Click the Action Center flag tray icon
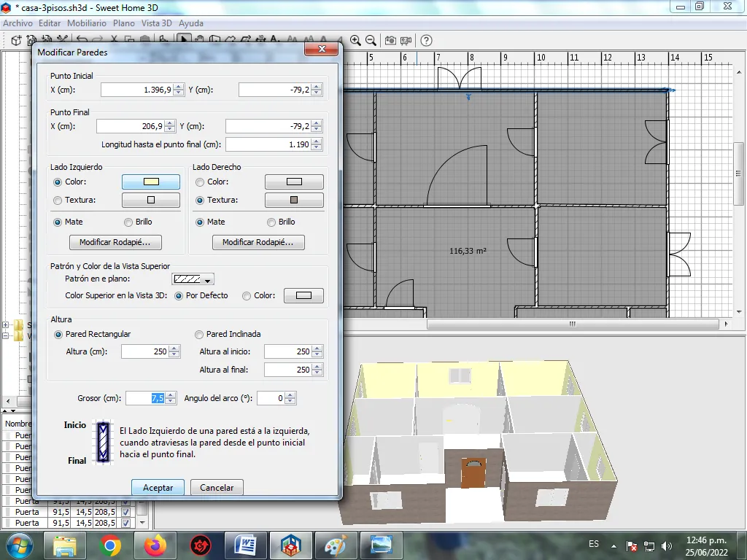747x560 pixels. click(632, 545)
